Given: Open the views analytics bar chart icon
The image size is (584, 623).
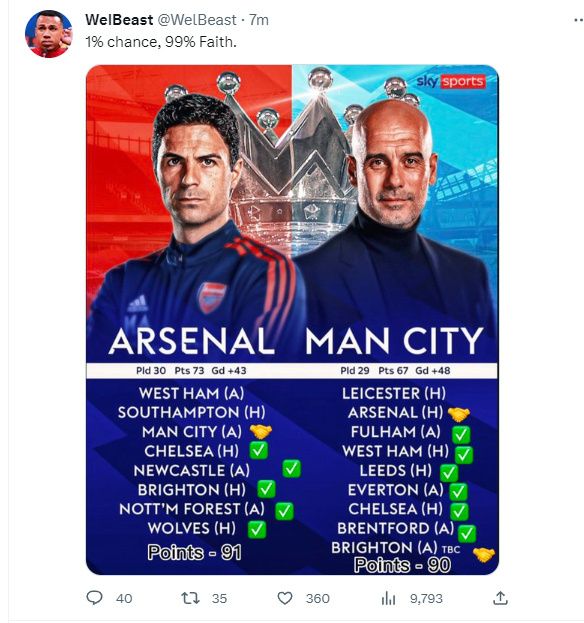Looking at the screenshot, I should [388, 598].
